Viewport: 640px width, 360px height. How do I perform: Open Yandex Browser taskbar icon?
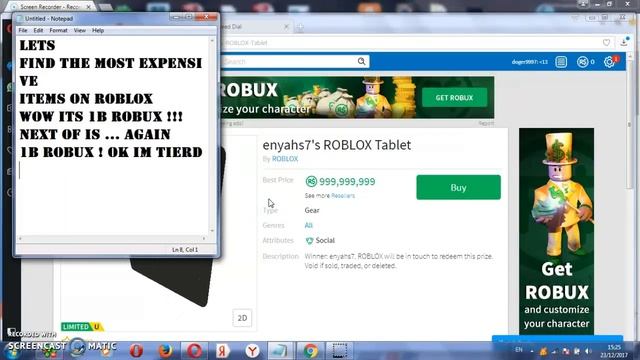click(252, 351)
